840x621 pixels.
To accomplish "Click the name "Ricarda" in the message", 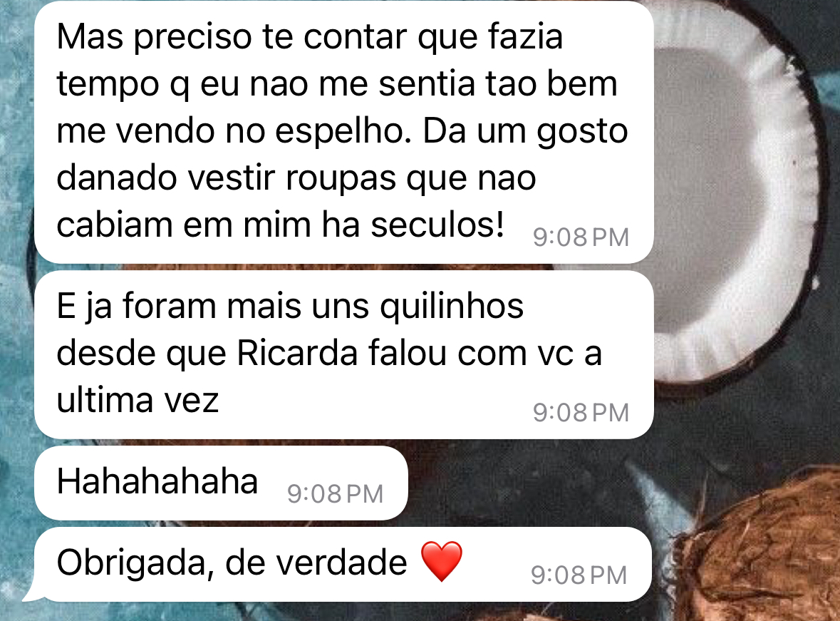I will (x=297, y=354).
